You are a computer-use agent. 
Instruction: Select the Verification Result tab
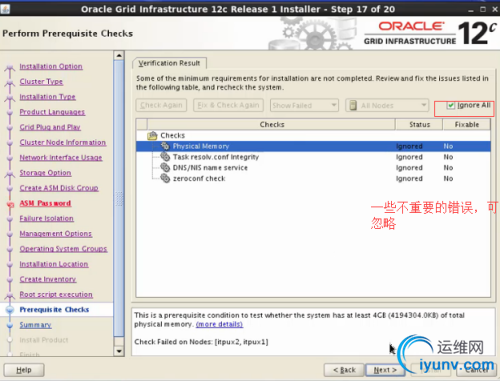click(169, 63)
